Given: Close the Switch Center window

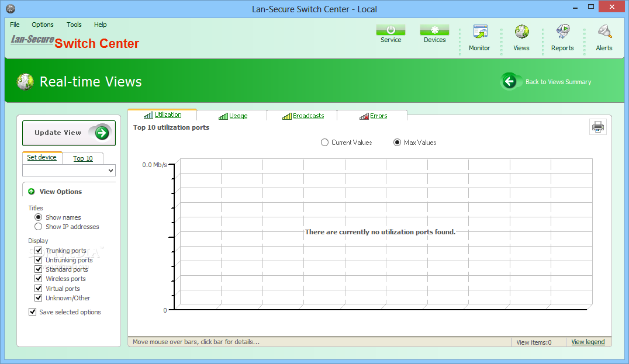Looking at the screenshot, I should (611, 6).
